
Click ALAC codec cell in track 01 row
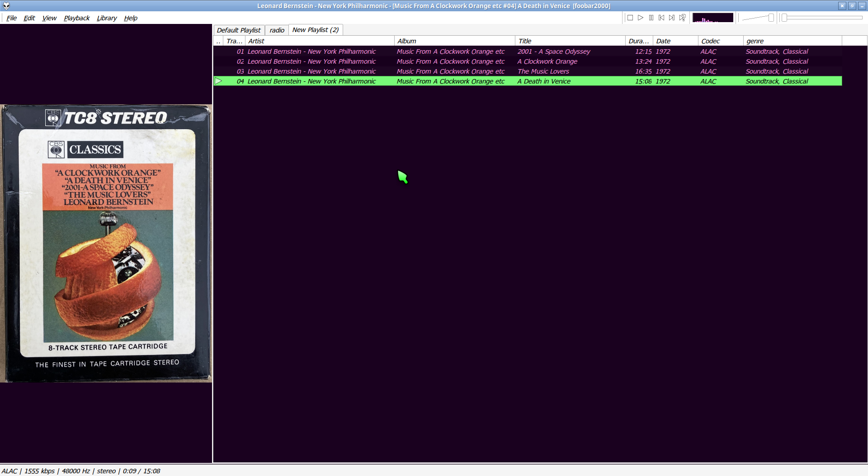point(708,51)
